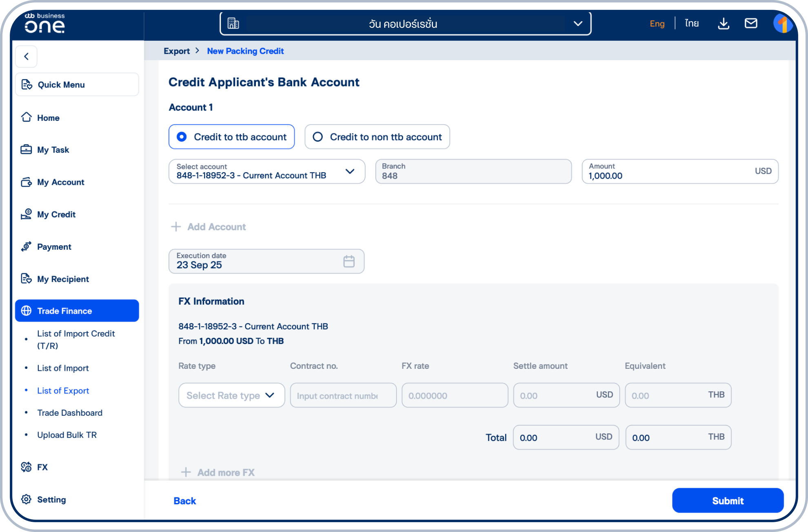This screenshot has height=532, width=808.
Task: Choose Credit to non ttb account
Action: 318,137
